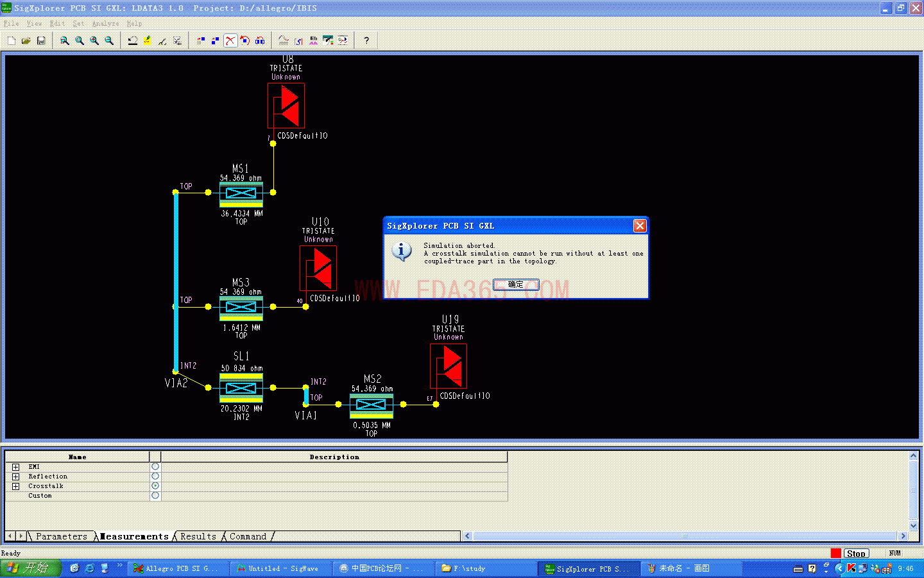
Task: Select the EMI measurement radio button
Action: (155, 467)
